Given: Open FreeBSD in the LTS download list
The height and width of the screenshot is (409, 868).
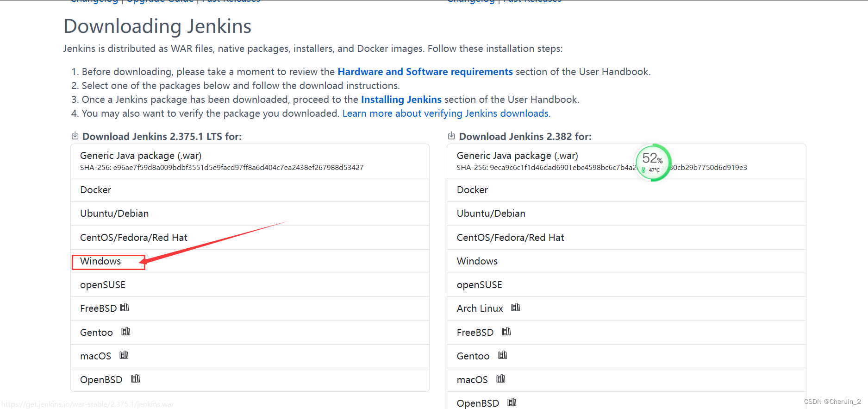Looking at the screenshot, I should (x=250, y=308).
